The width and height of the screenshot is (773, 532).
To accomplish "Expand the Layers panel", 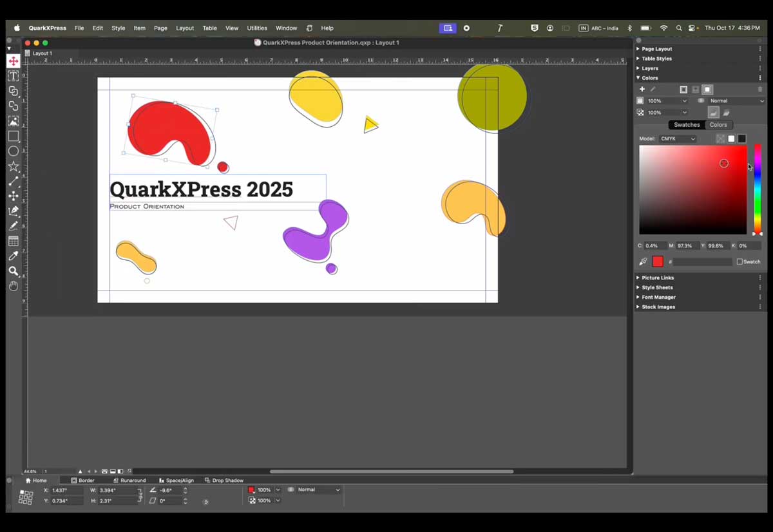I will pos(649,68).
